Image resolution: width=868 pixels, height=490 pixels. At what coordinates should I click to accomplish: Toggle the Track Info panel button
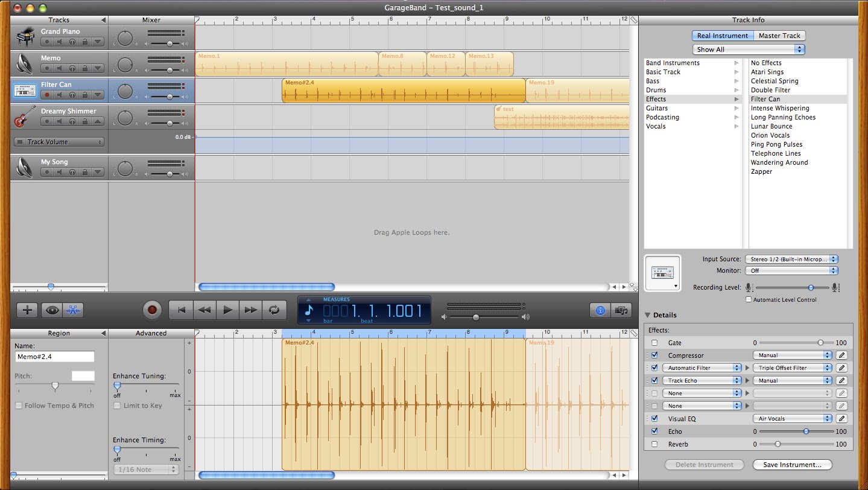[x=600, y=310]
